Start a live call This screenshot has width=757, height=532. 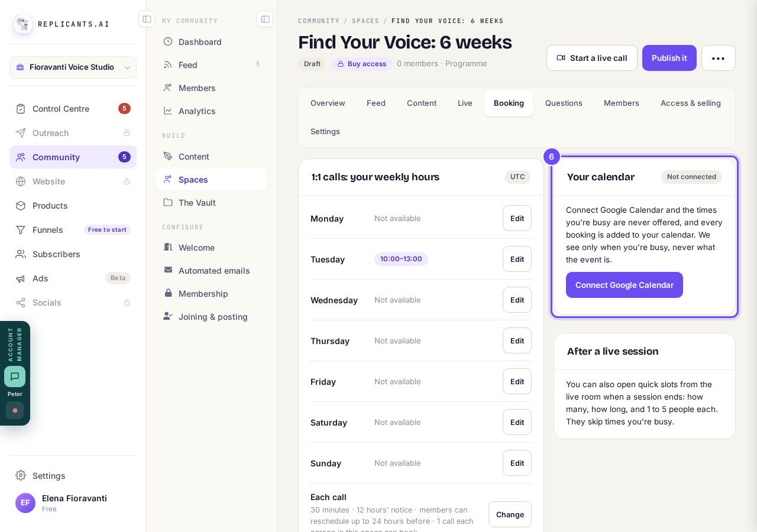click(592, 58)
